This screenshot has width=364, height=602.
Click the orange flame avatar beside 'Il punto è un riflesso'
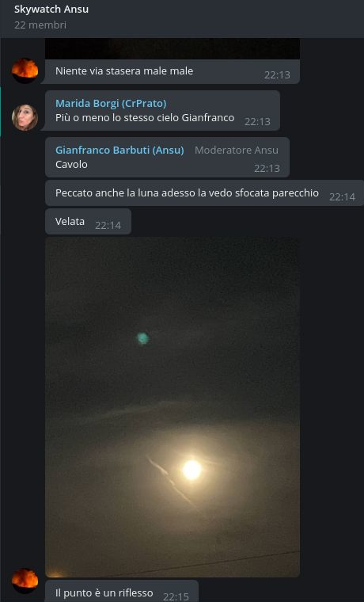(25, 581)
